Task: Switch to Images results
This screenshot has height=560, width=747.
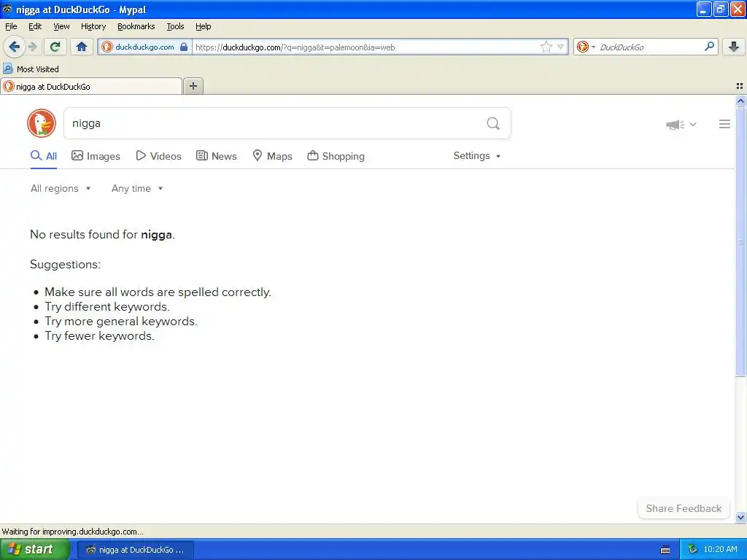Action: click(x=96, y=156)
